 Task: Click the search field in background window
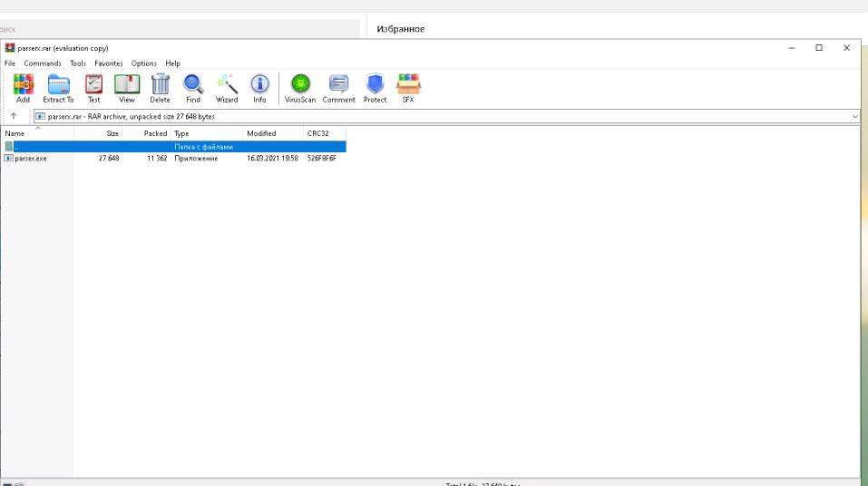pyautogui.click(x=180, y=29)
